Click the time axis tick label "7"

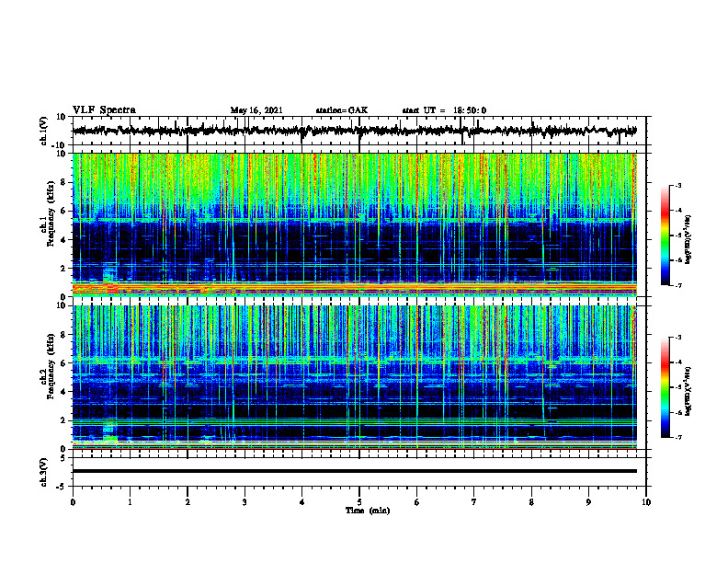tap(474, 502)
